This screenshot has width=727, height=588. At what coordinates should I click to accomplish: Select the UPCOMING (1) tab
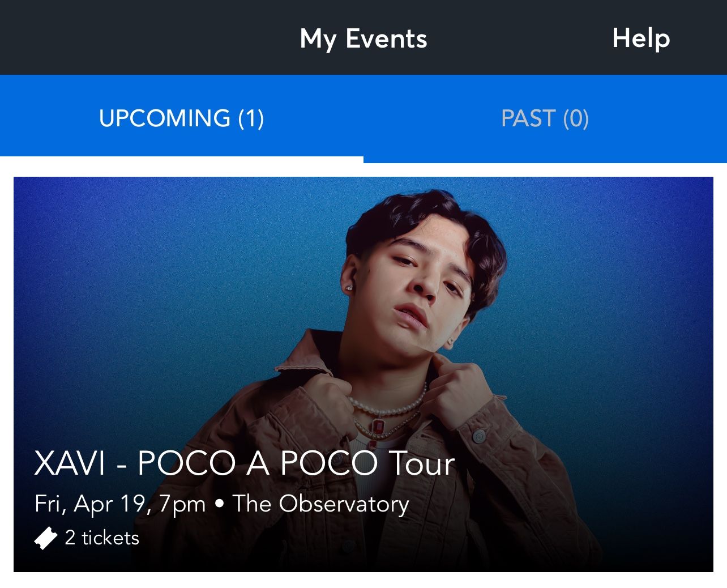point(181,118)
